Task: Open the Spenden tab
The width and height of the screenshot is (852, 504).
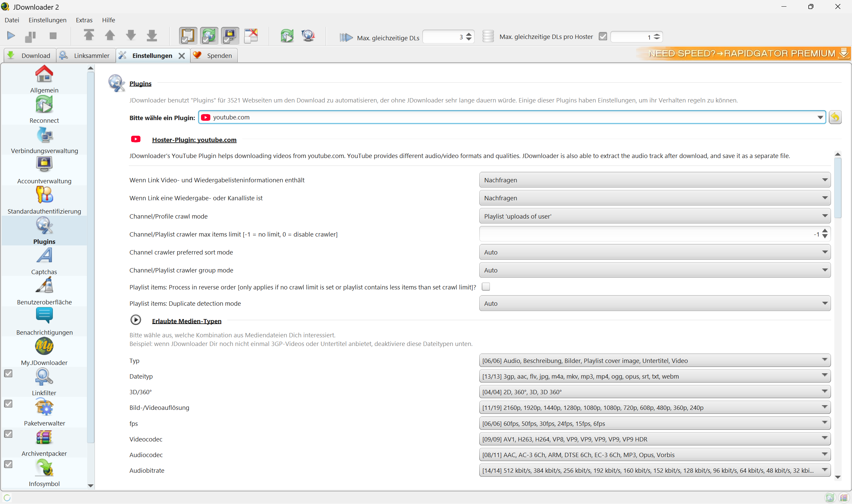Action: click(213, 55)
